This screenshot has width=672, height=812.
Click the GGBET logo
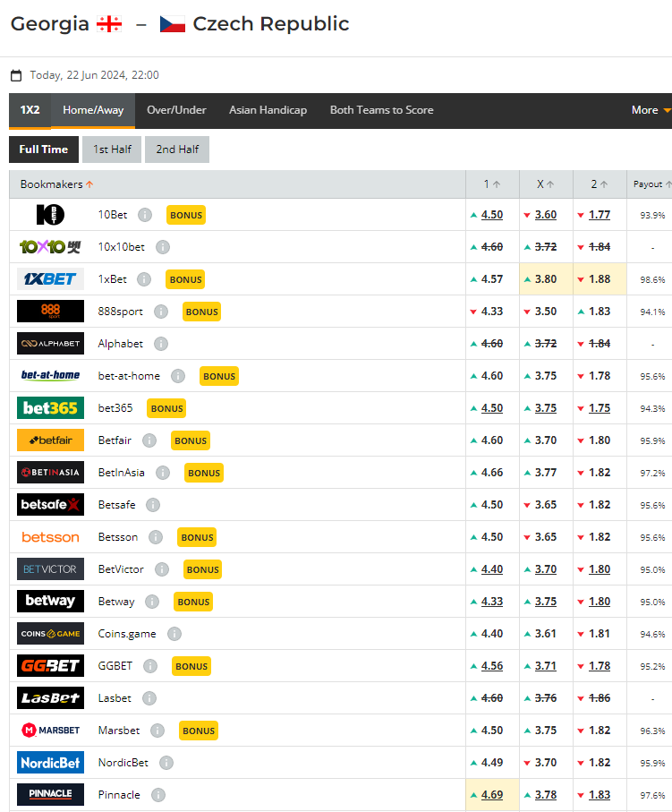pos(50,666)
